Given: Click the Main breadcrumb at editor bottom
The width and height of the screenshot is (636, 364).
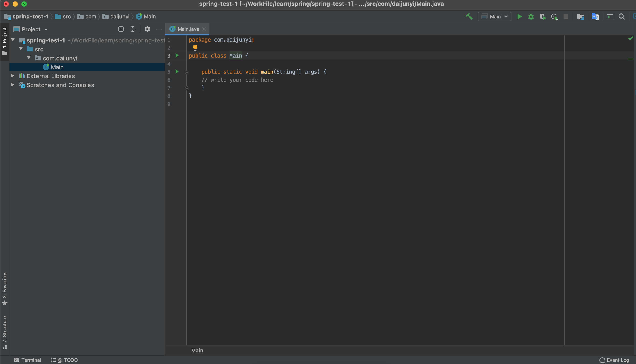Looking at the screenshot, I should click(x=197, y=350).
